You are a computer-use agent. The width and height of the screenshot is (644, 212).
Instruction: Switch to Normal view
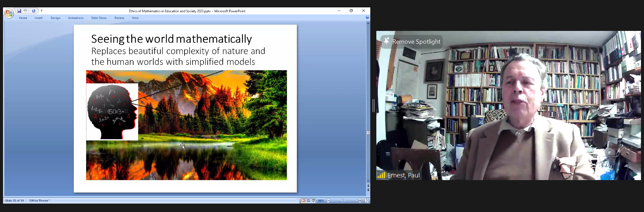[303, 201]
